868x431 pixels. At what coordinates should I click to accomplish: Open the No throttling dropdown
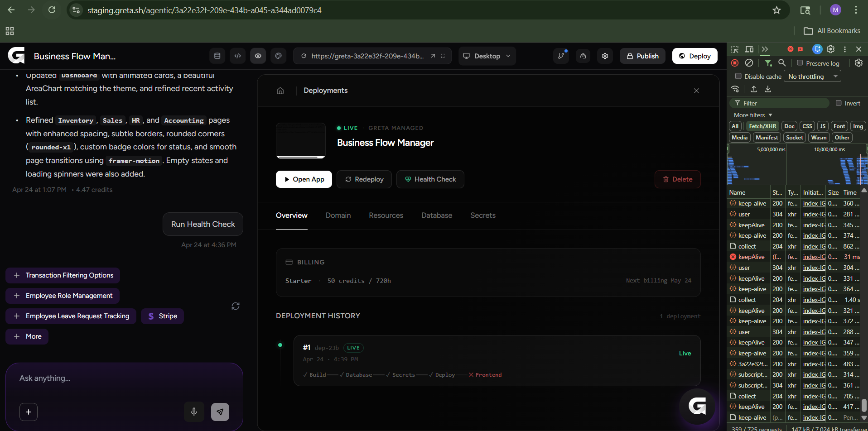(x=813, y=77)
